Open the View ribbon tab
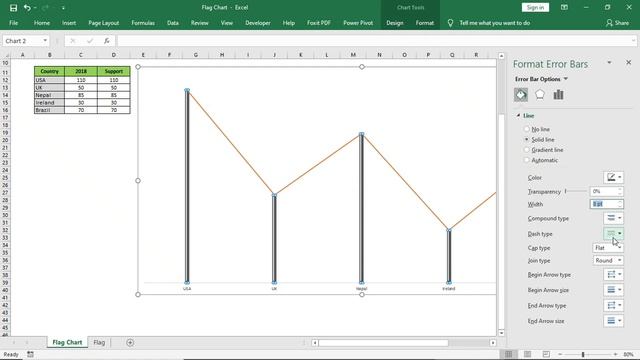This screenshot has height=360, width=640. (227, 23)
